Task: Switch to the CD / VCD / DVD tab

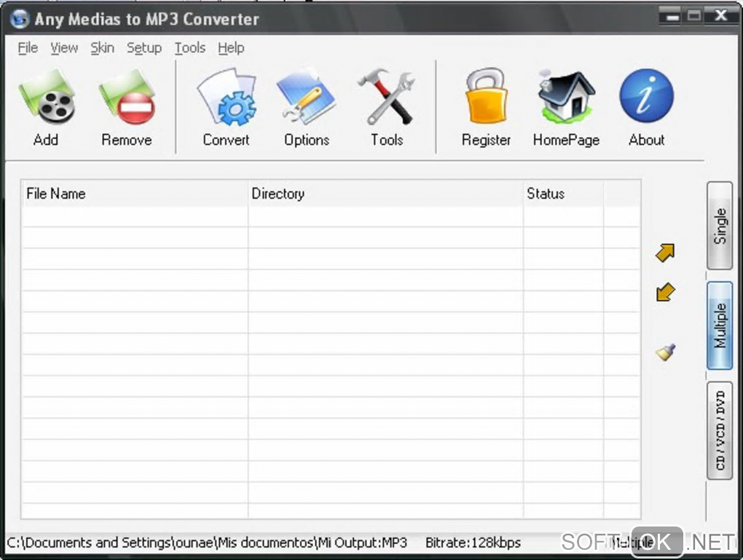Action: point(719,430)
